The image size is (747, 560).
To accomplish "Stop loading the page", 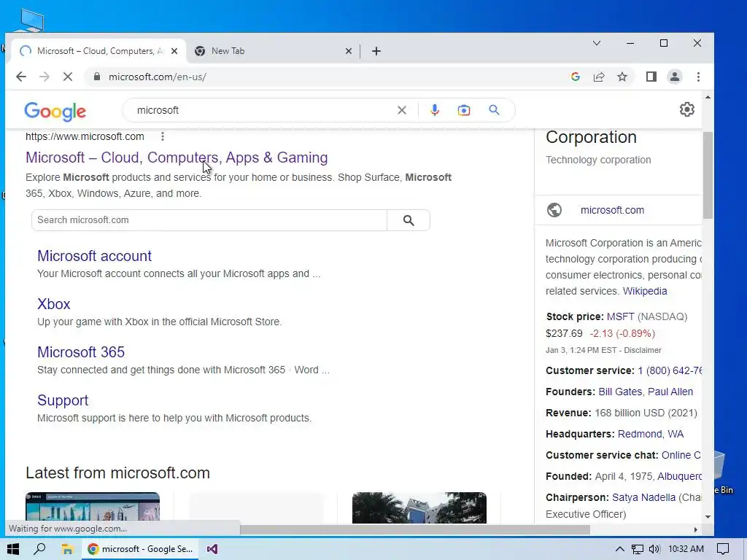I will coord(68,77).
